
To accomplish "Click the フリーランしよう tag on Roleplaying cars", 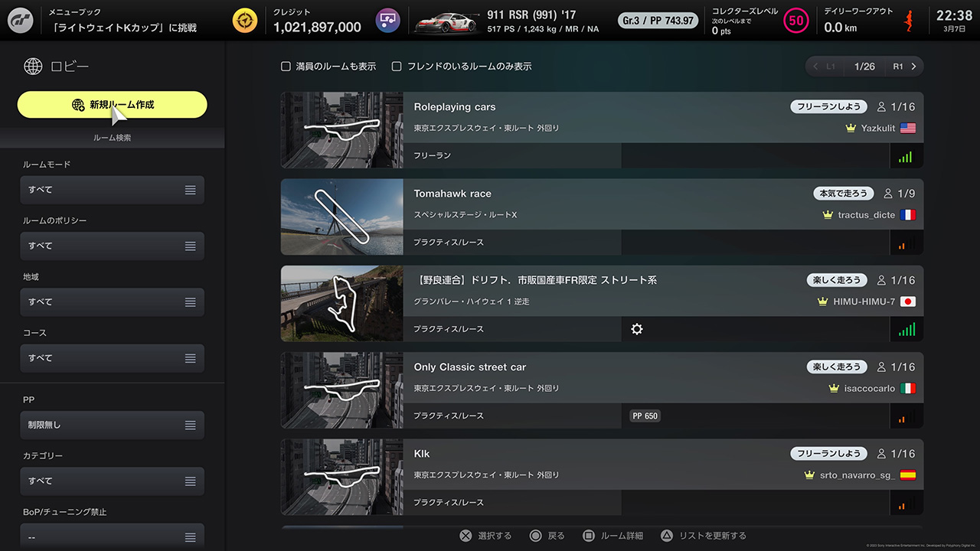I will pyautogui.click(x=829, y=107).
